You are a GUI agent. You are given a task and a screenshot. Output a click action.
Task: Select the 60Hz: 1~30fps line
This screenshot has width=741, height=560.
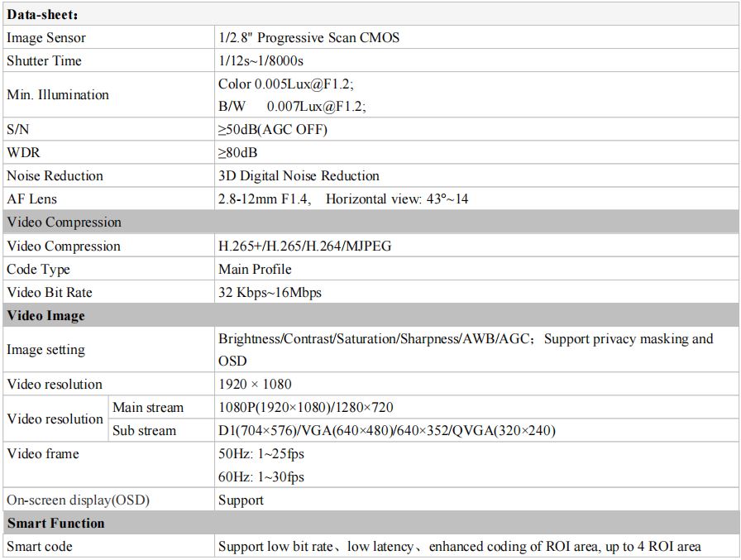(x=261, y=477)
